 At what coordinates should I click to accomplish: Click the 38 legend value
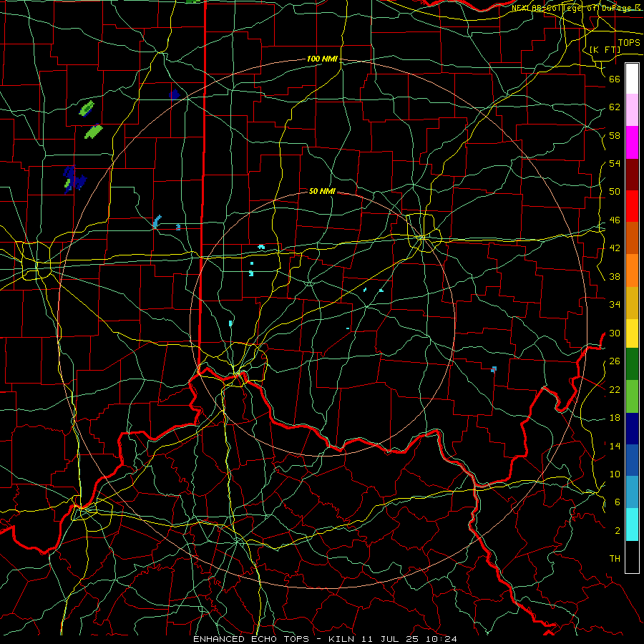point(615,276)
